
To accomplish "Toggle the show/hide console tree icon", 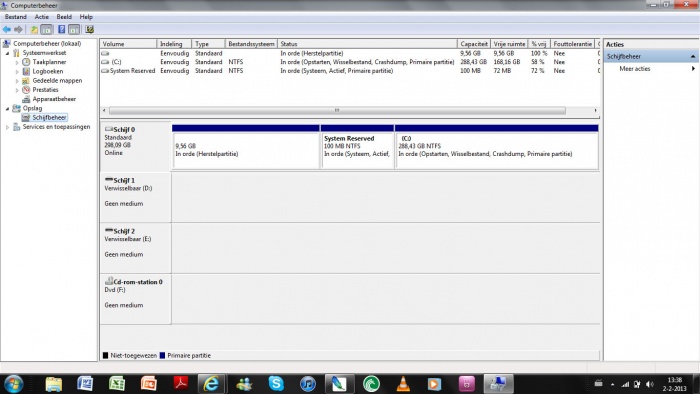I will point(46,29).
